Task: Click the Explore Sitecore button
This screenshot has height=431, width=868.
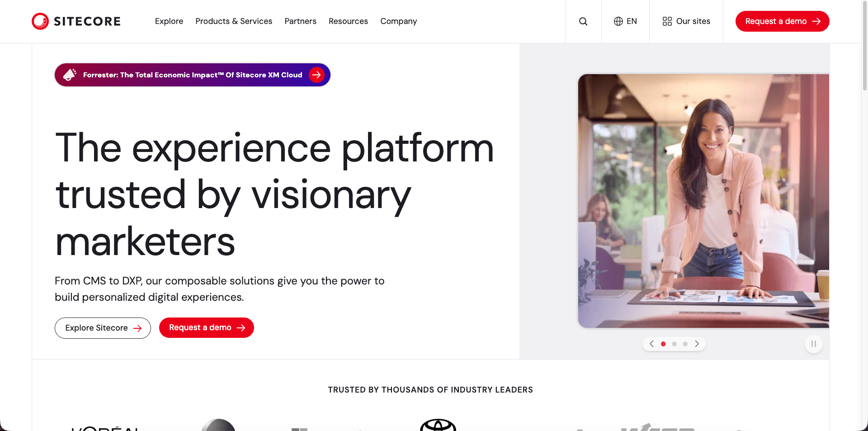Action: [x=103, y=328]
